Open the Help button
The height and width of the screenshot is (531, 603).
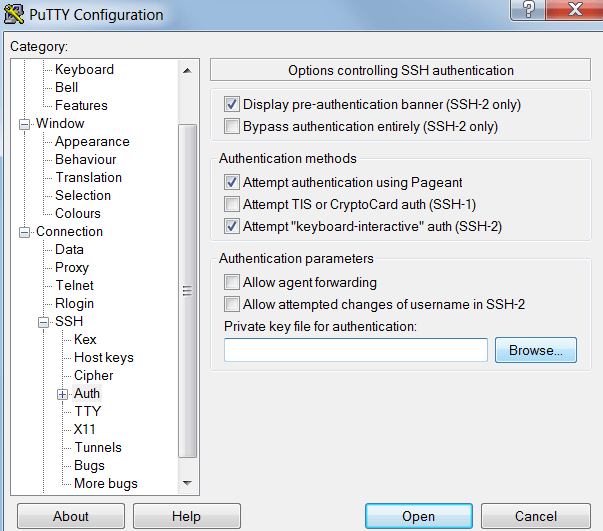187,516
